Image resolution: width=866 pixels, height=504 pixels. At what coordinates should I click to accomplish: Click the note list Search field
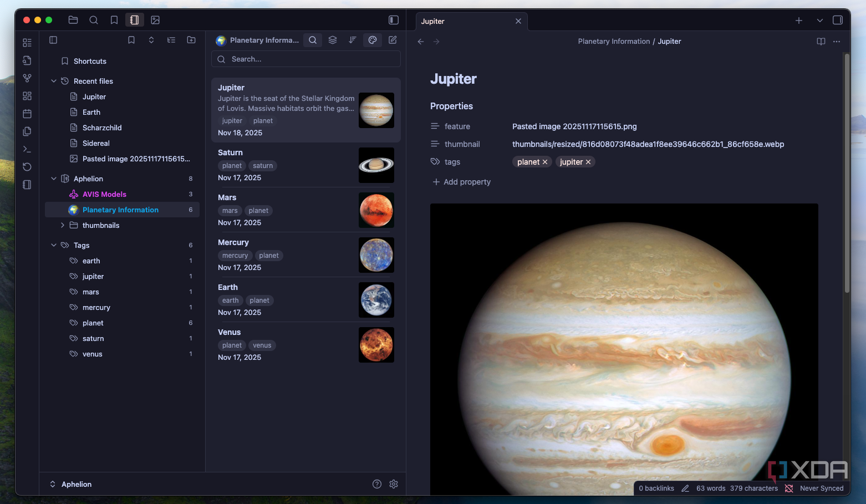tap(306, 59)
